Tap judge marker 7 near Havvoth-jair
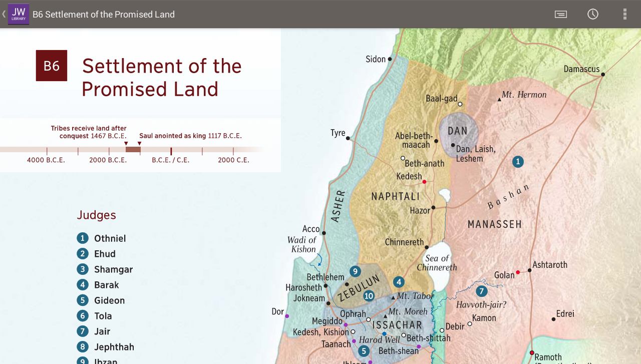The height and width of the screenshot is (364, 641). [481, 291]
